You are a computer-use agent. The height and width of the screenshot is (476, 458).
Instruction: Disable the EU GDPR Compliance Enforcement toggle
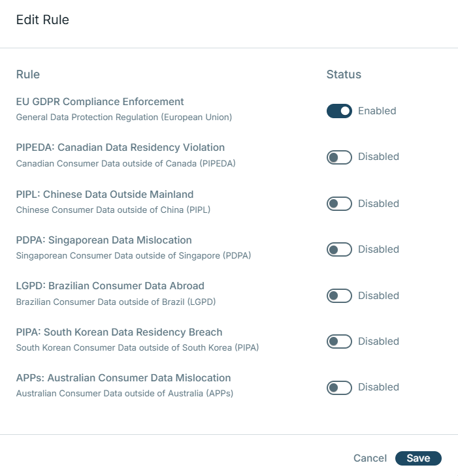339,111
